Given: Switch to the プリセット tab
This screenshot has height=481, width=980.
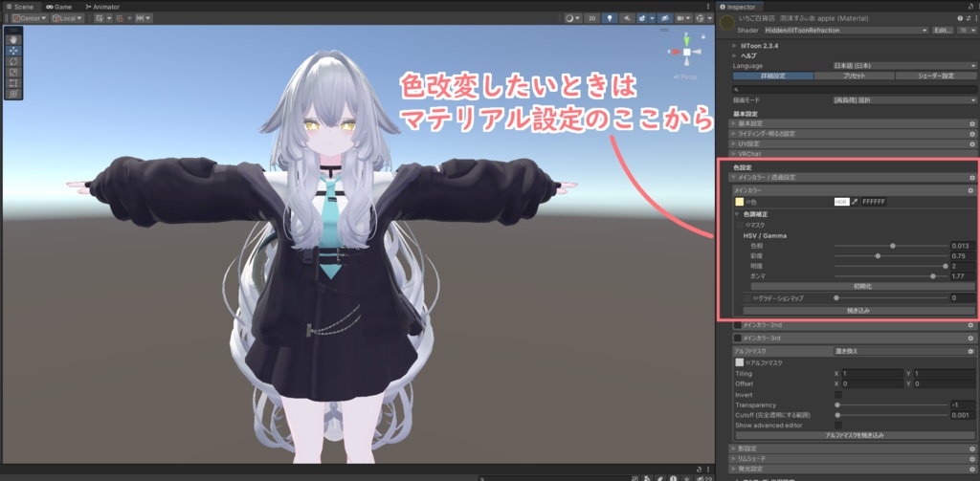Looking at the screenshot, I should click(854, 76).
